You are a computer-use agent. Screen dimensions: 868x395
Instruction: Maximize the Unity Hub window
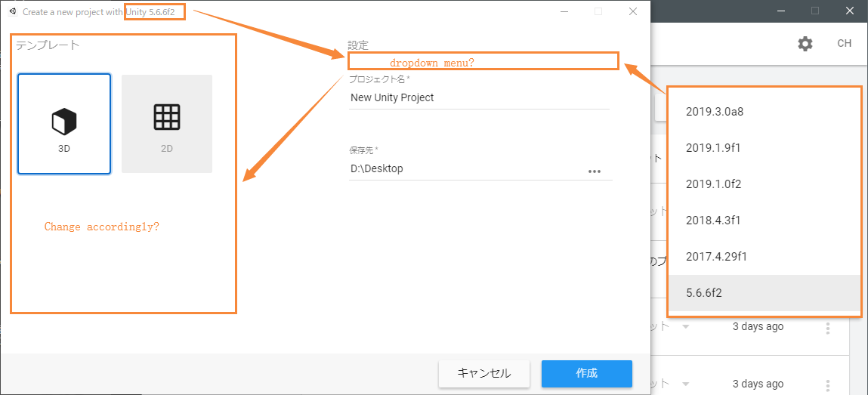(815, 11)
